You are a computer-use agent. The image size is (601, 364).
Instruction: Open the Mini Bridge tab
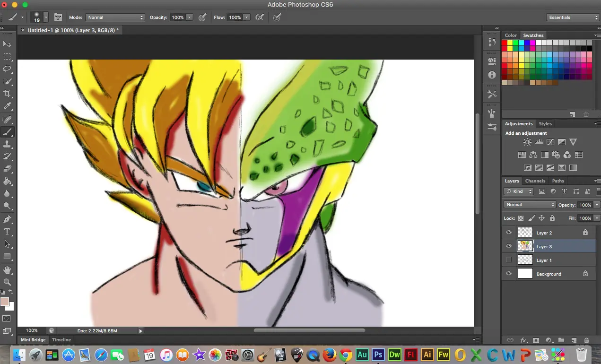click(x=33, y=340)
